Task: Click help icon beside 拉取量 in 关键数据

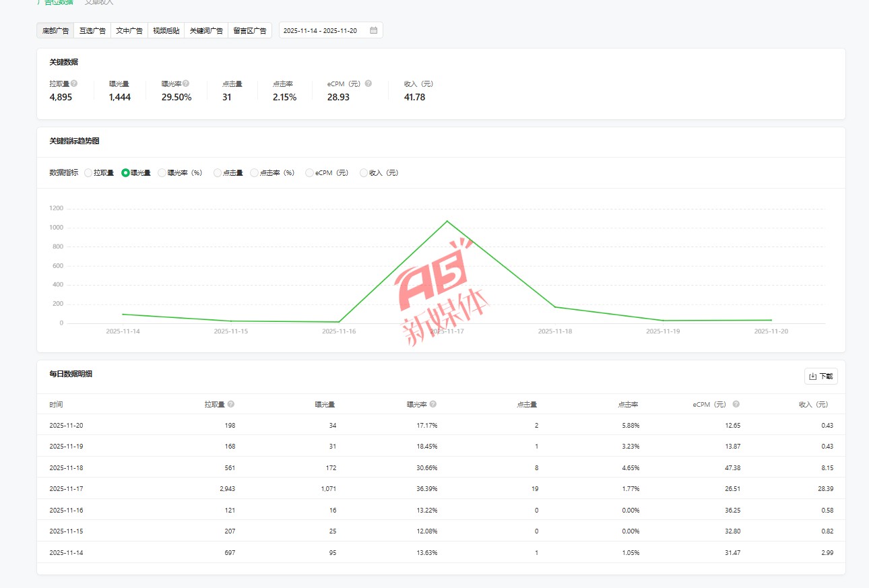Action: click(74, 84)
